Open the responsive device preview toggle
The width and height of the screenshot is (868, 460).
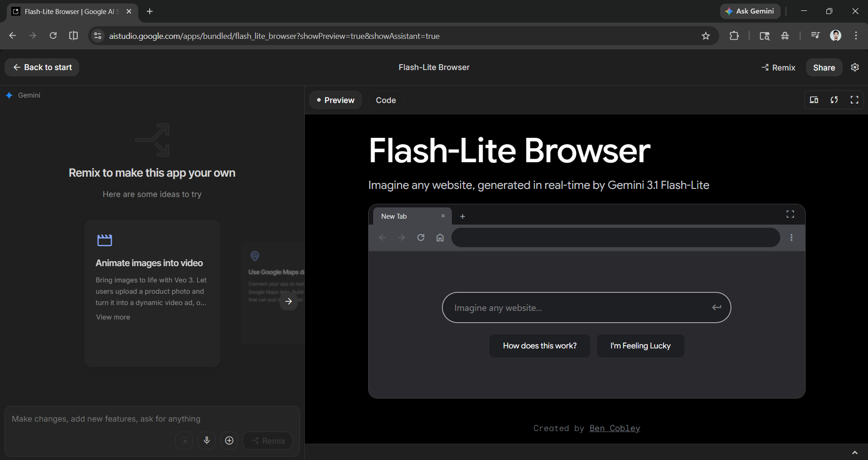coord(813,100)
